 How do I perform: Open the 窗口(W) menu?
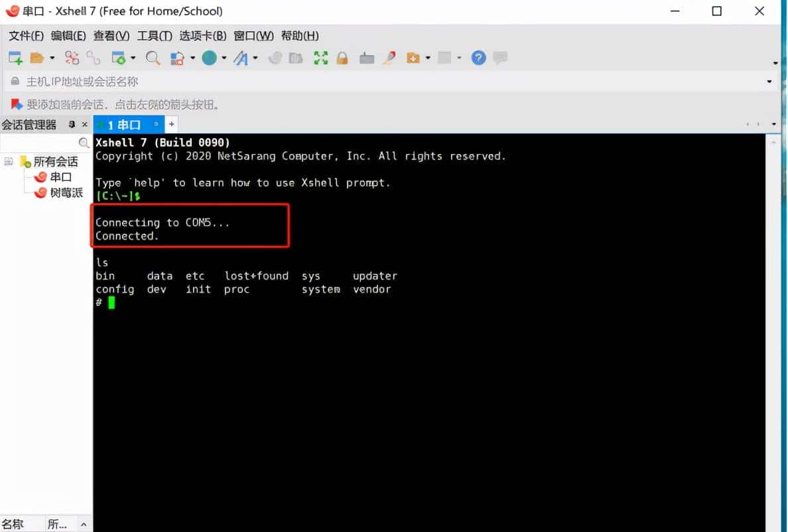pos(253,36)
